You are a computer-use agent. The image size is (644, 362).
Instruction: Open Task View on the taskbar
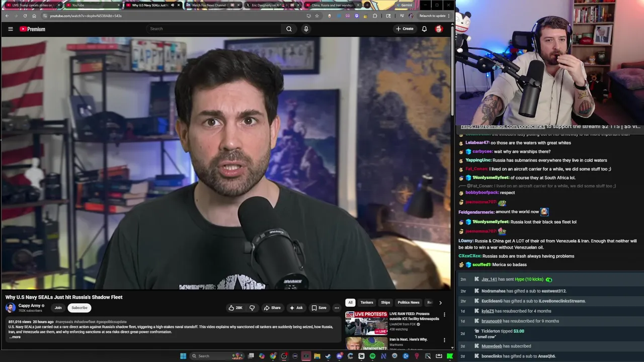[x=251, y=356]
